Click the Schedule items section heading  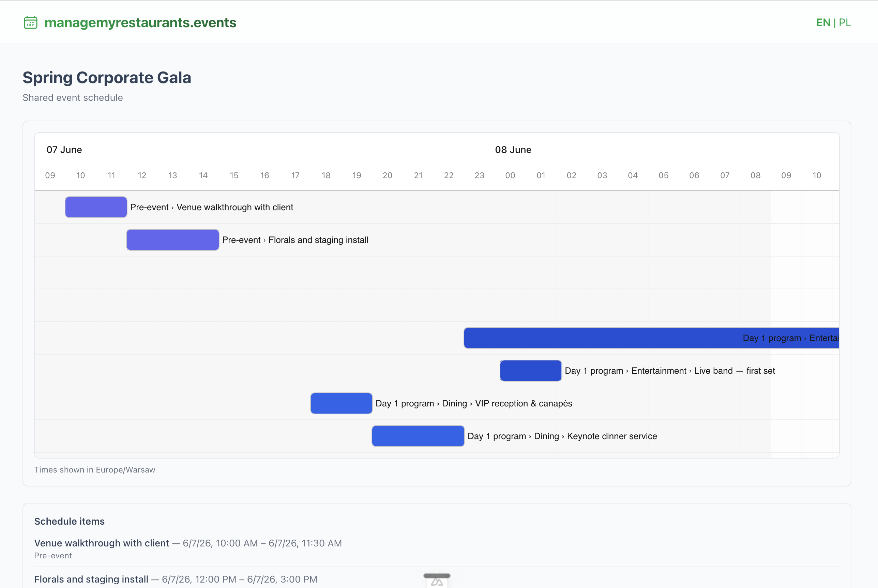pyautogui.click(x=70, y=521)
